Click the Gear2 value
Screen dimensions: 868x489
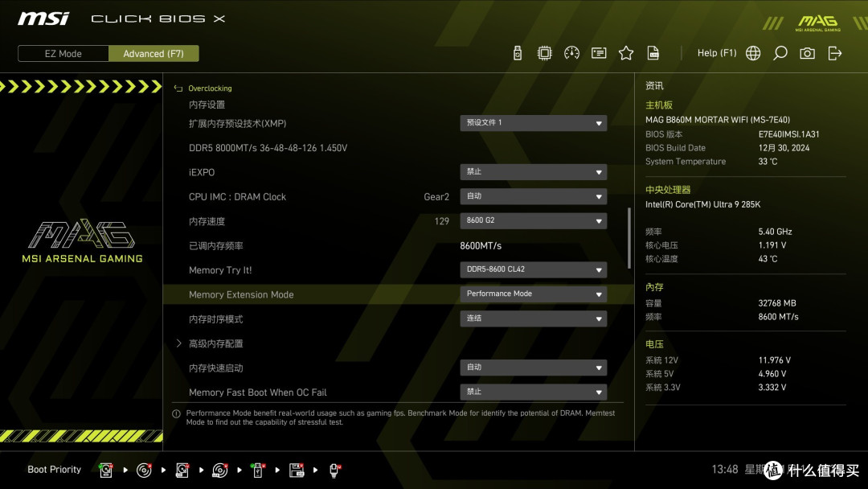(x=436, y=196)
